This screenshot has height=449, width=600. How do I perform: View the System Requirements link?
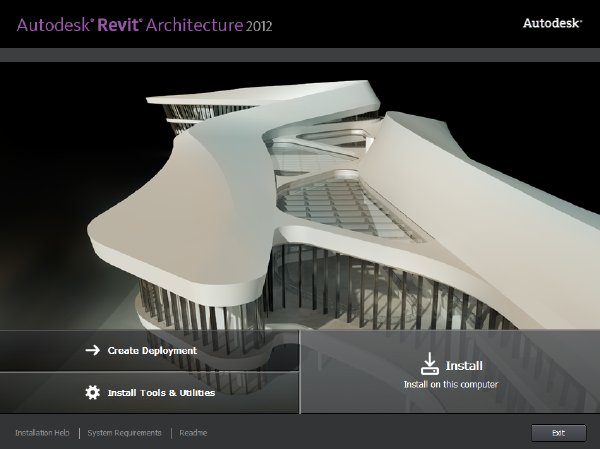pyautogui.click(x=124, y=433)
